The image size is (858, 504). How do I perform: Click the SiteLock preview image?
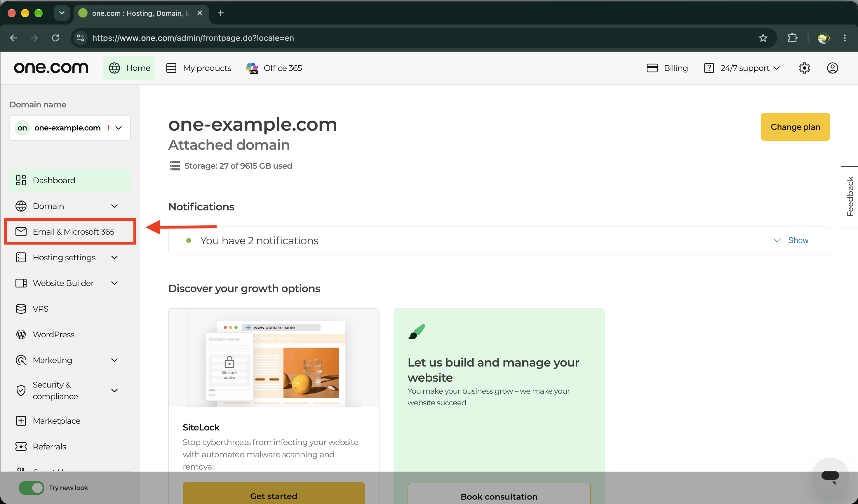pos(274,358)
